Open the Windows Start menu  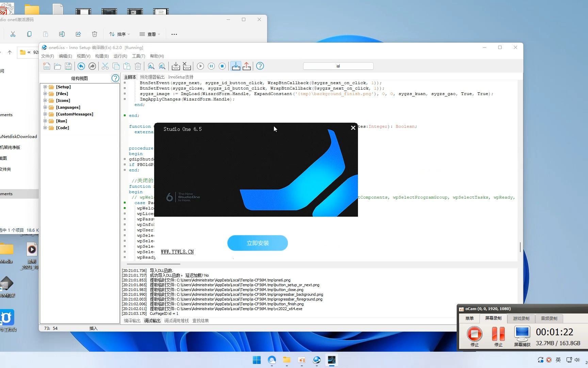[257, 360]
